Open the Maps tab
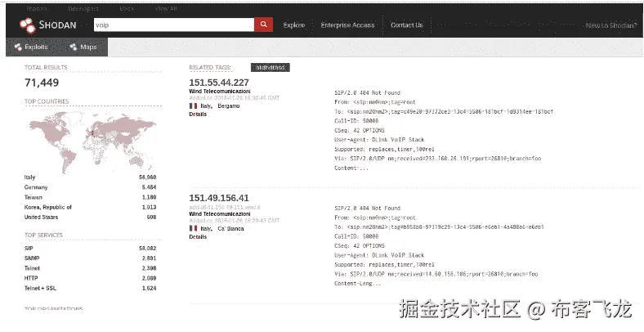 pyautogui.click(x=83, y=47)
